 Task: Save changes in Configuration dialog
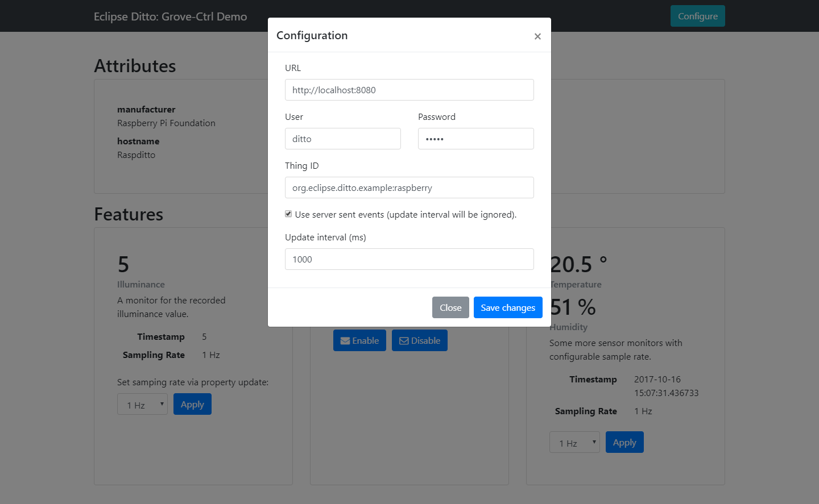pyautogui.click(x=508, y=307)
